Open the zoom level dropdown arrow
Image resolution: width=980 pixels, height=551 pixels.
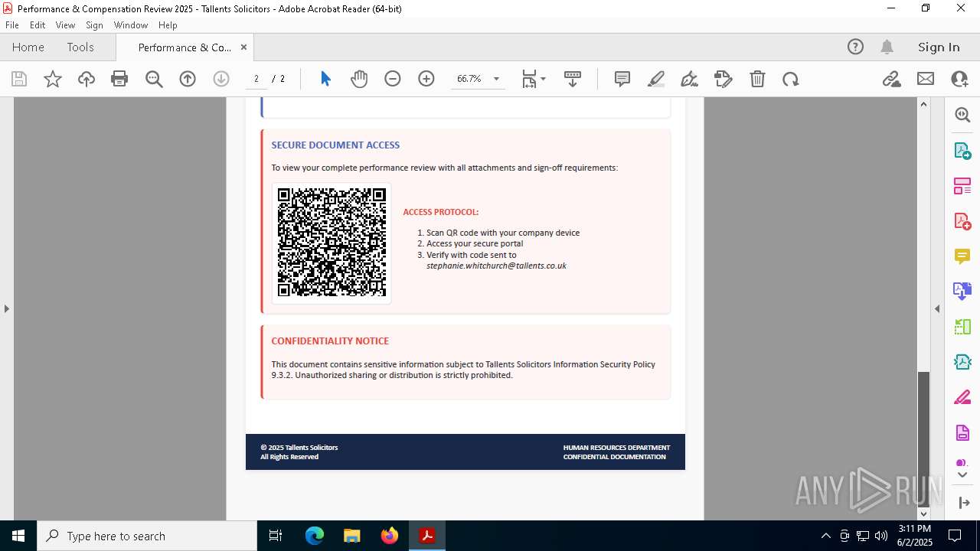[496, 79]
